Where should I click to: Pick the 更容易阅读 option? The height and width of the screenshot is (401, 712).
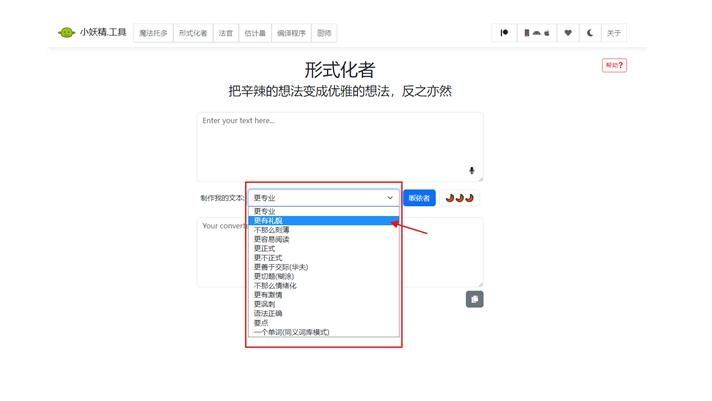(x=324, y=239)
